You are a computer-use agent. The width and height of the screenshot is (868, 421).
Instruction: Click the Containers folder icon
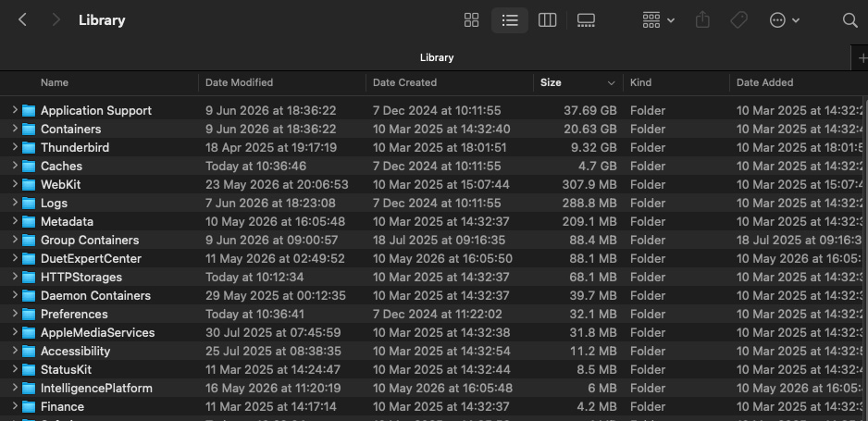point(29,129)
